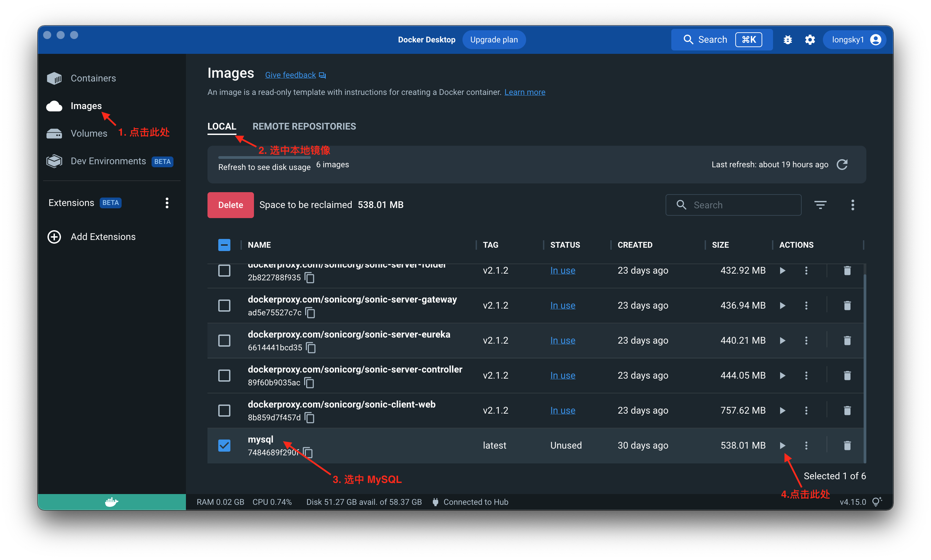931x560 pixels.
Task: Open the images list options three-dot menu
Action: pos(853,205)
